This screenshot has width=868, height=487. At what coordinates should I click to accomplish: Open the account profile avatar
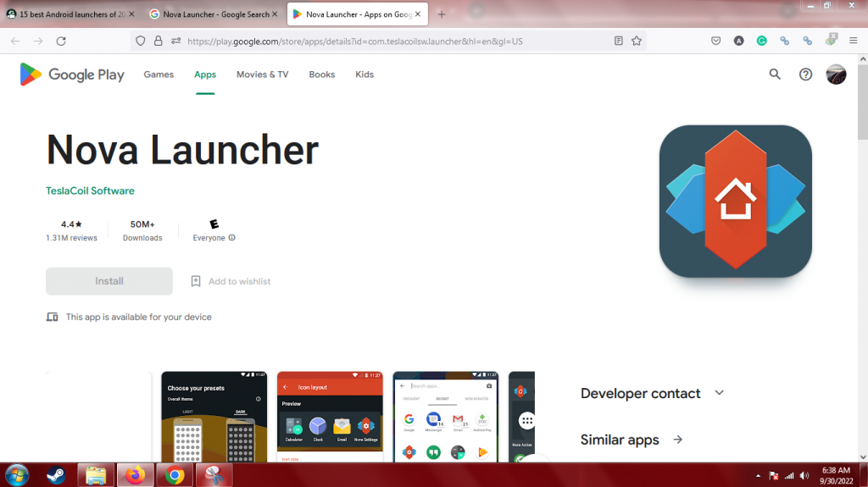pyautogui.click(x=836, y=75)
